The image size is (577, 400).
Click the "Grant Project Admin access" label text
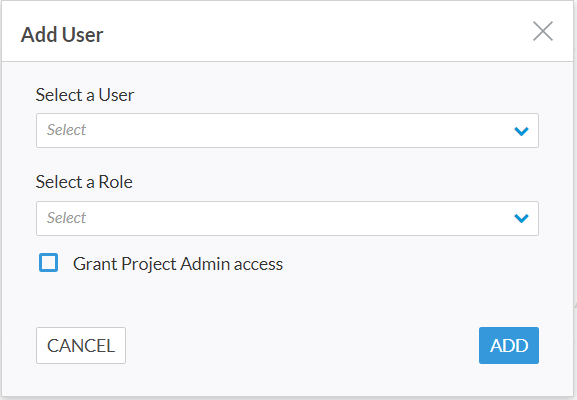coord(178,264)
